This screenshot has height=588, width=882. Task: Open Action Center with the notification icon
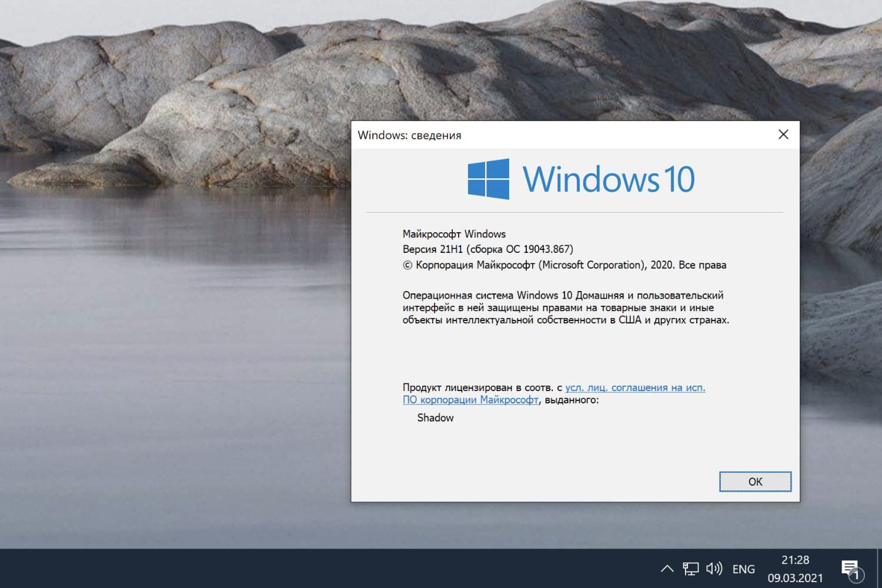(x=850, y=568)
